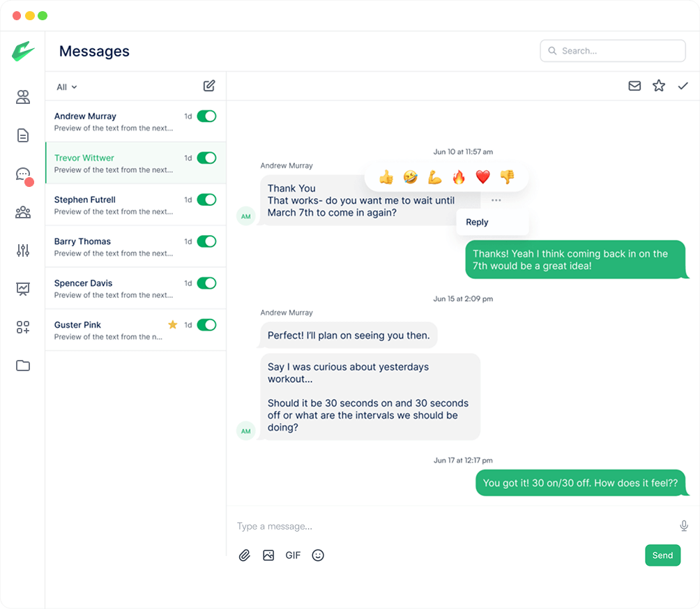Toggle the switch for Stephen Futrell
This screenshot has width=700, height=609.
pos(206,200)
